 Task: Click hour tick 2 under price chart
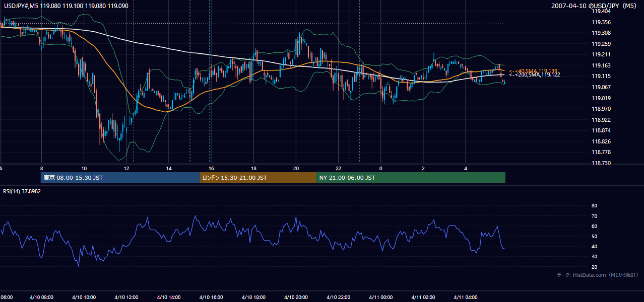pos(423,168)
